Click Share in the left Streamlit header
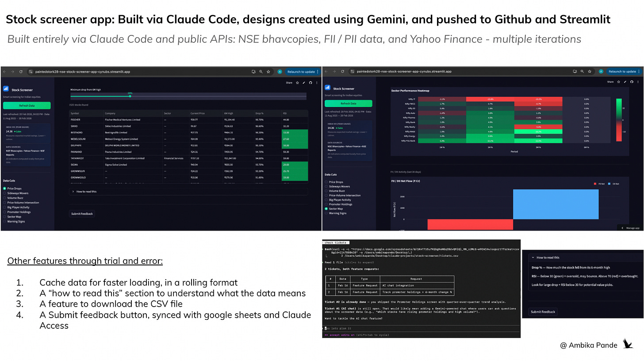This screenshot has height=361, width=644. (289, 83)
